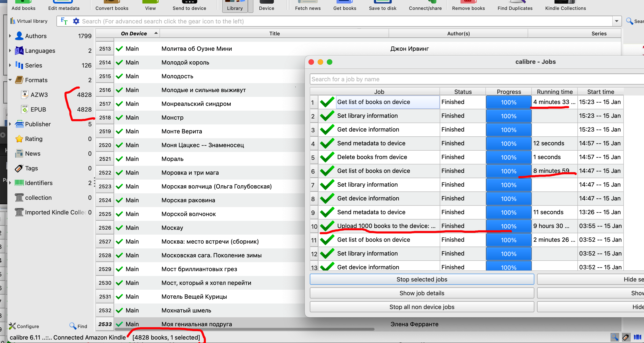The image size is (644, 343).
Task: Click the Tags category icon
Action: click(x=19, y=168)
